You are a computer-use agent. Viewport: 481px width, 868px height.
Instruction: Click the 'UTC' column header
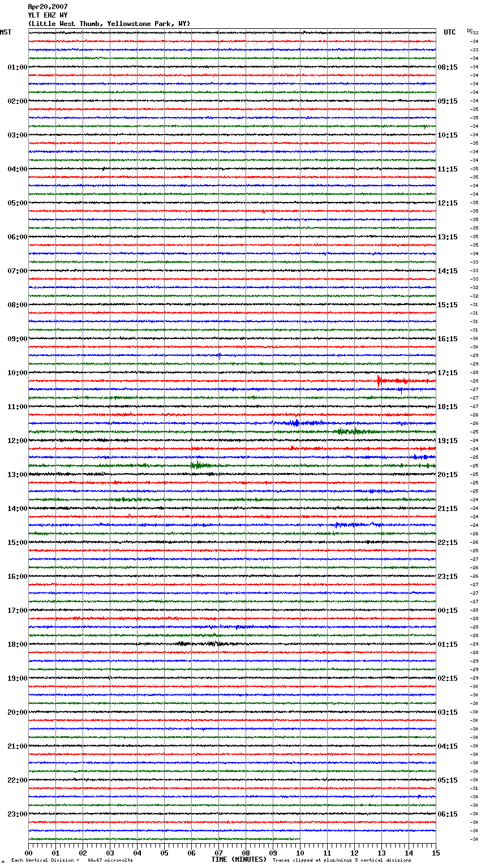click(449, 32)
